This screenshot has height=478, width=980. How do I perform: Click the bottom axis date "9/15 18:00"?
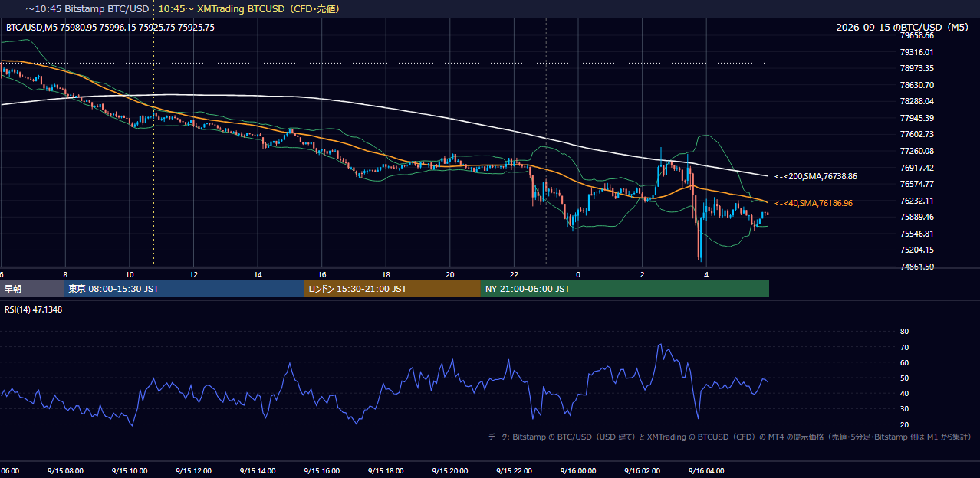click(x=386, y=471)
